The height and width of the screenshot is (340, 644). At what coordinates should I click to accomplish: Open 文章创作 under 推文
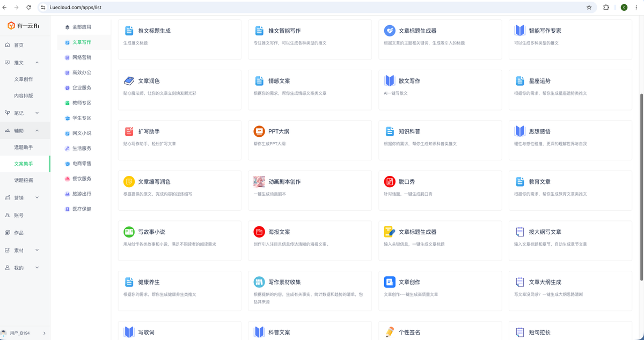tap(25, 79)
